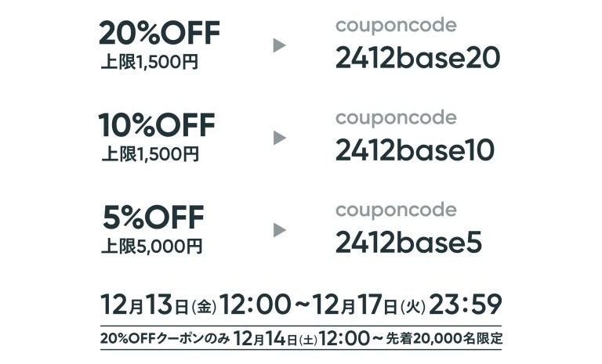Click the 5%OFF heading
Viewport: 602px width, 364px height.
point(153,218)
